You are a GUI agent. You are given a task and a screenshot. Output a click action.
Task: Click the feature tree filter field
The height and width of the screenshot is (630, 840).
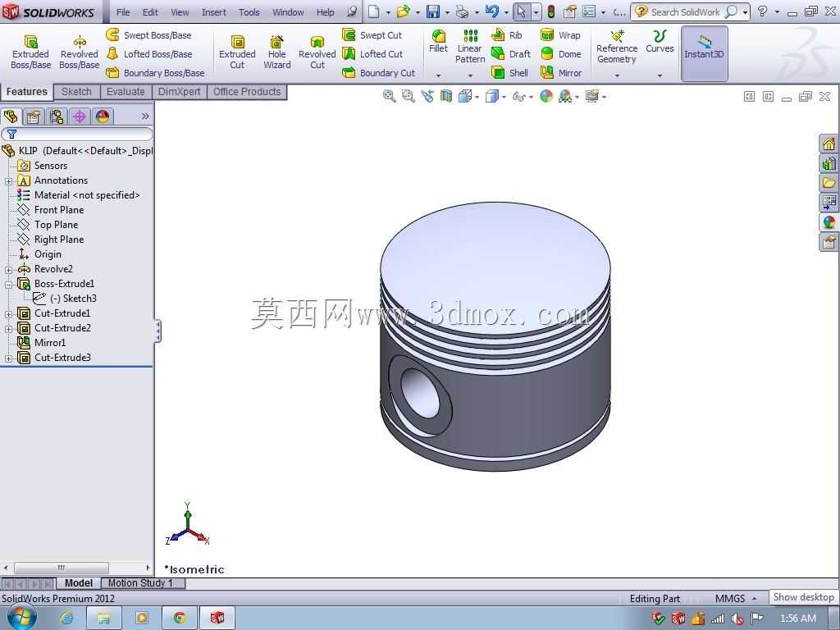click(x=77, y=134)
